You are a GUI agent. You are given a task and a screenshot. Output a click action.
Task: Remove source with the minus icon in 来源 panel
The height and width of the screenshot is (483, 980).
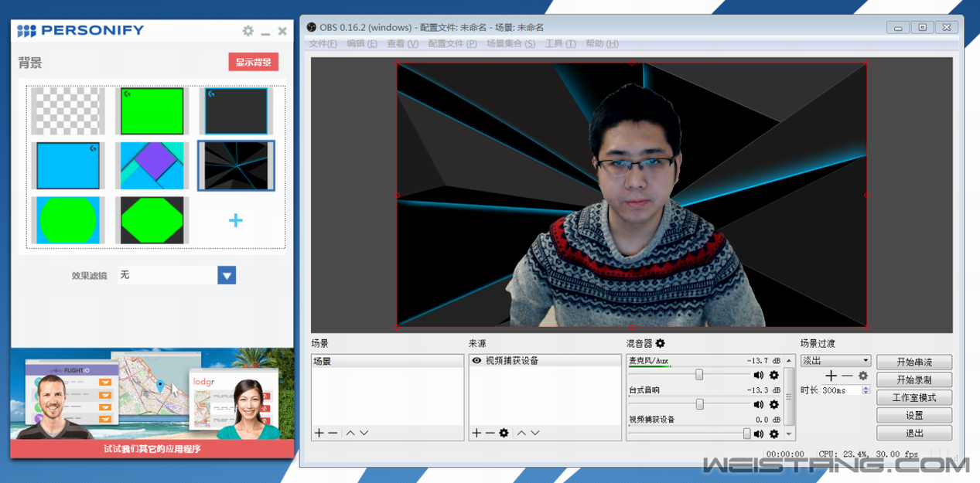[490, 433]
